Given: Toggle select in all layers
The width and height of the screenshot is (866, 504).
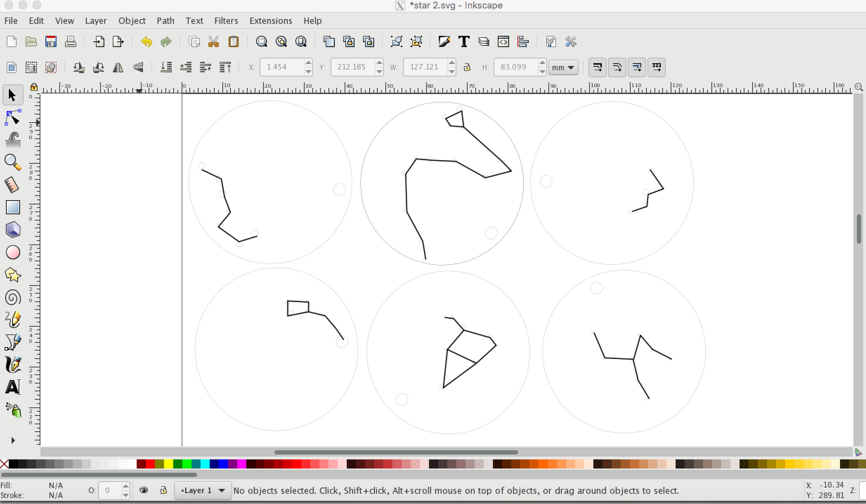Looking at the screenshot, I should (x=31, y=67).
